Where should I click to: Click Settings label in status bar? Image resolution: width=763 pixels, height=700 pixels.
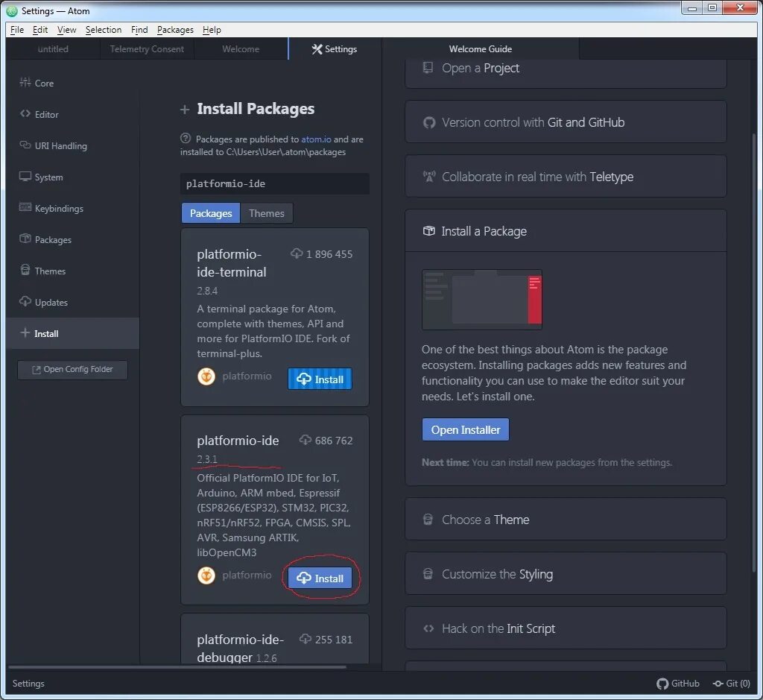click(x=28, y=684)
